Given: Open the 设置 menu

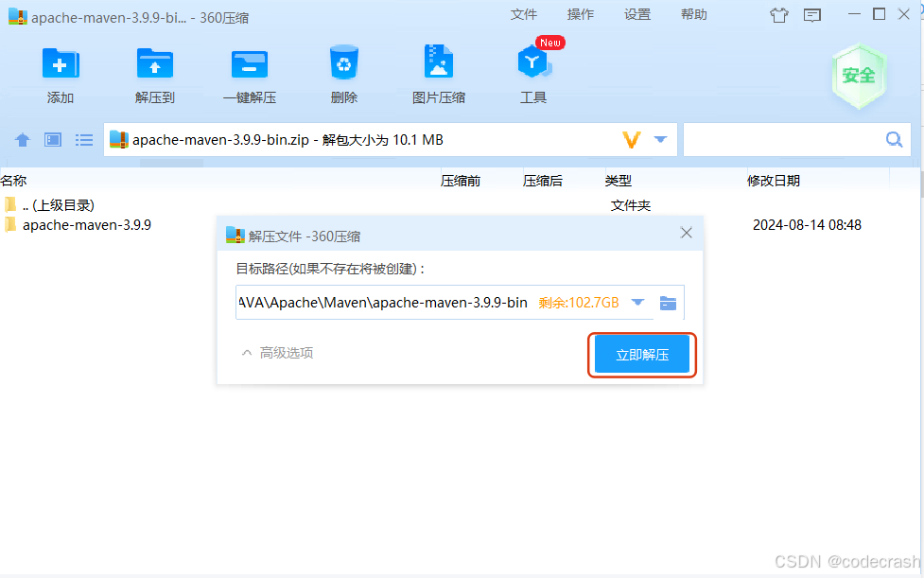Looking at the screenshot, I should [x=637, y=14].
